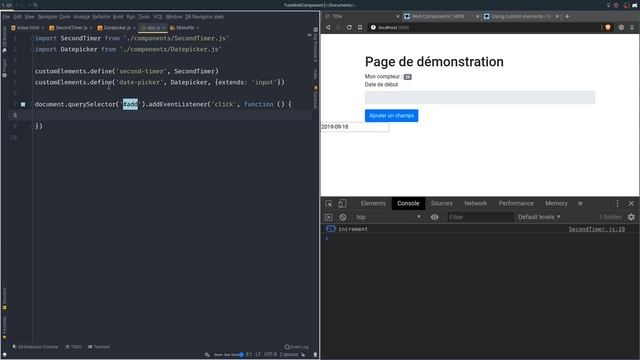Click the system tray location pin icon
This screenshot has height=360, width=640.
pos(608,5)
